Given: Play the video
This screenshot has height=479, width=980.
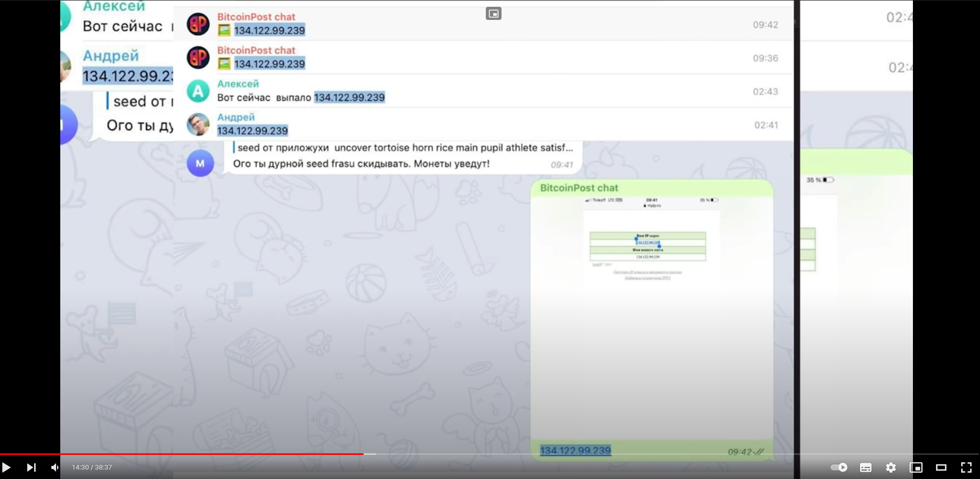Looking at the screenshot, I should (6, 467).
